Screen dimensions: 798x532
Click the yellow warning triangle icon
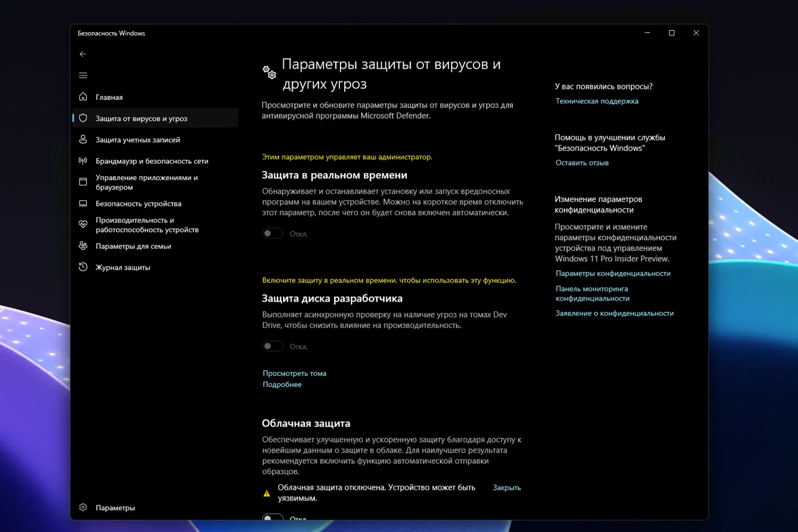[267, 494]
